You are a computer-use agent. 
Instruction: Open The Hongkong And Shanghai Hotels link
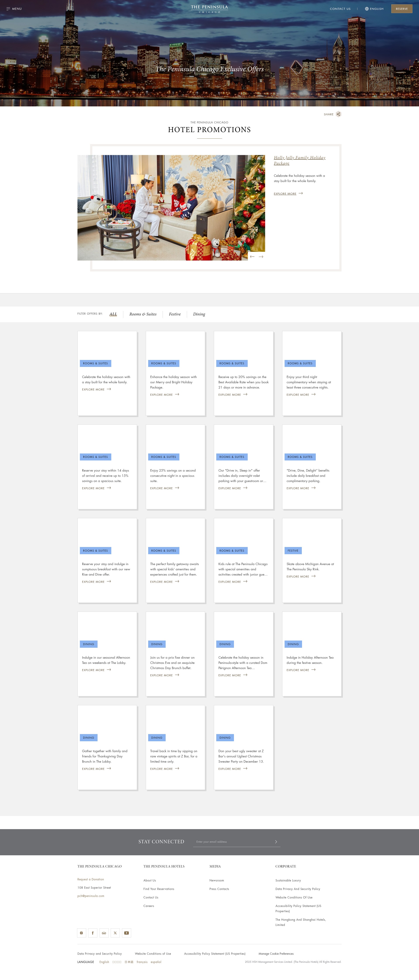coord(301,922)
